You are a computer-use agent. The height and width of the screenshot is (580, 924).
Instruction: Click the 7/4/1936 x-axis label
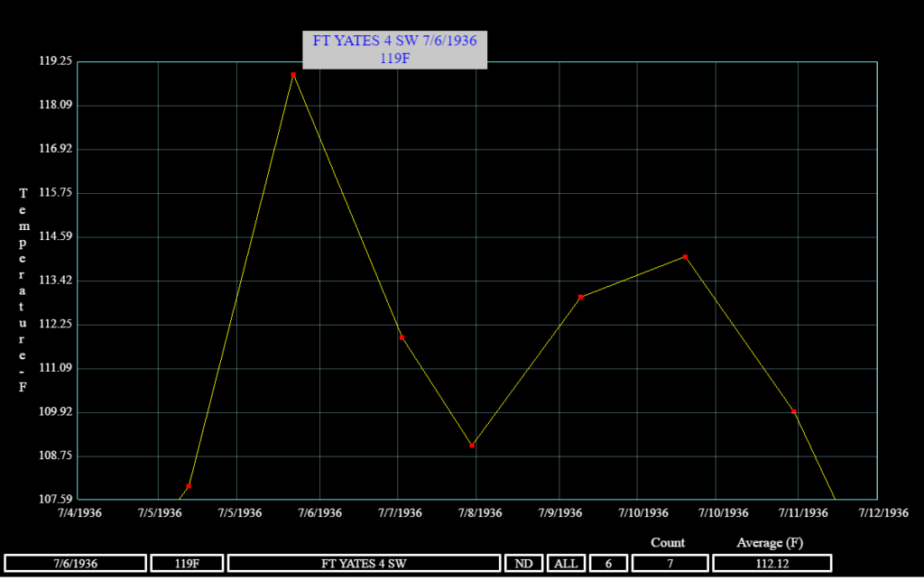pos(79,513)
